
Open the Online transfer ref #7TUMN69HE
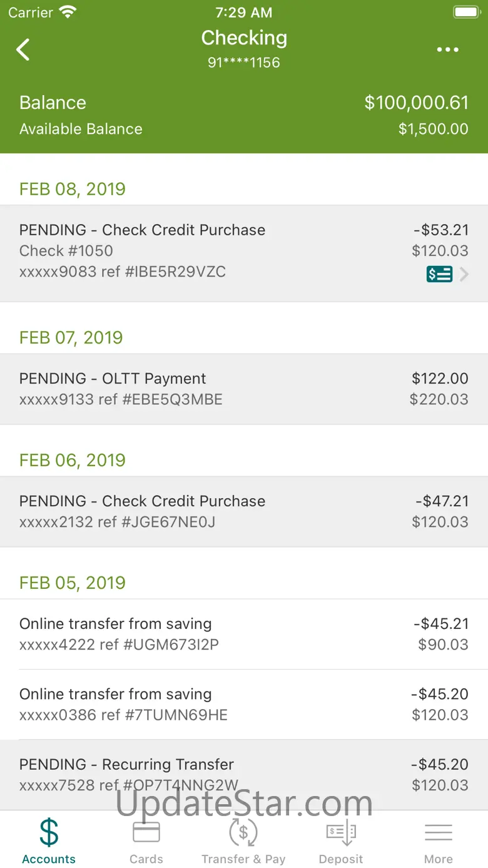(244, 704)
